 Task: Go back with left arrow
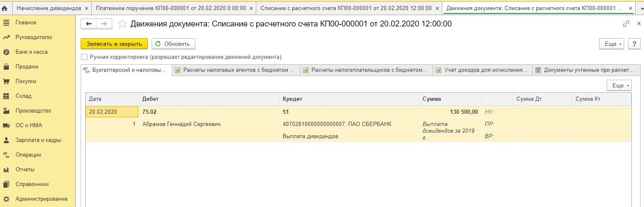89,24
